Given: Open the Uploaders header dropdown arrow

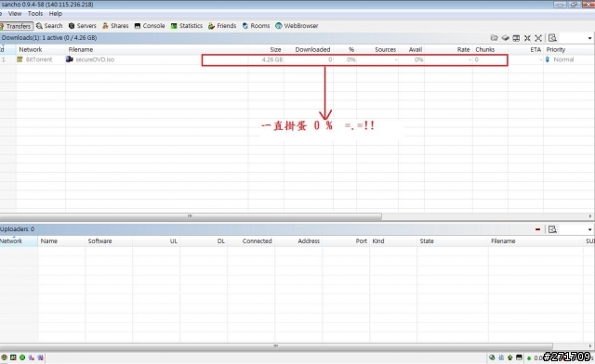Looking at the screenshot, I should point(589,229).
